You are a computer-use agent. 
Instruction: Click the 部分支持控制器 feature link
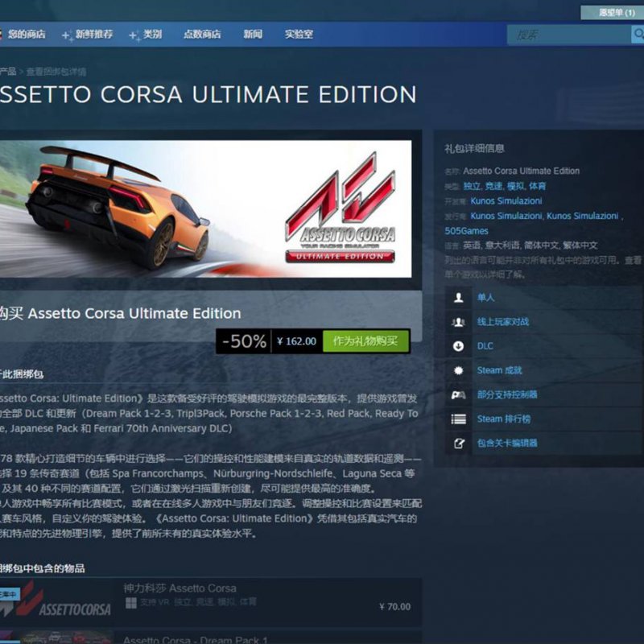pos(507,394)
